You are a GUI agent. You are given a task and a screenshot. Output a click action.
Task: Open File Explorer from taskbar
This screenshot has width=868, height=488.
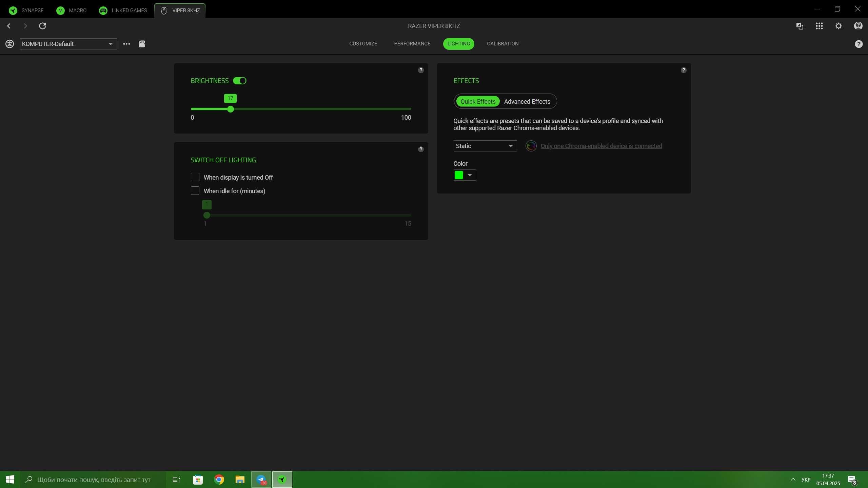(240, 480)
